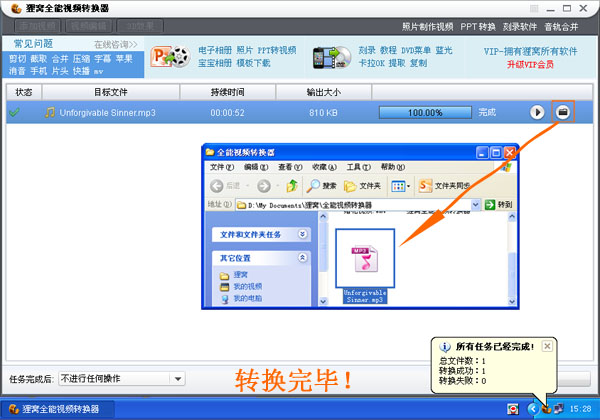Click the phone and DVD promo icon

click(331, 57)
